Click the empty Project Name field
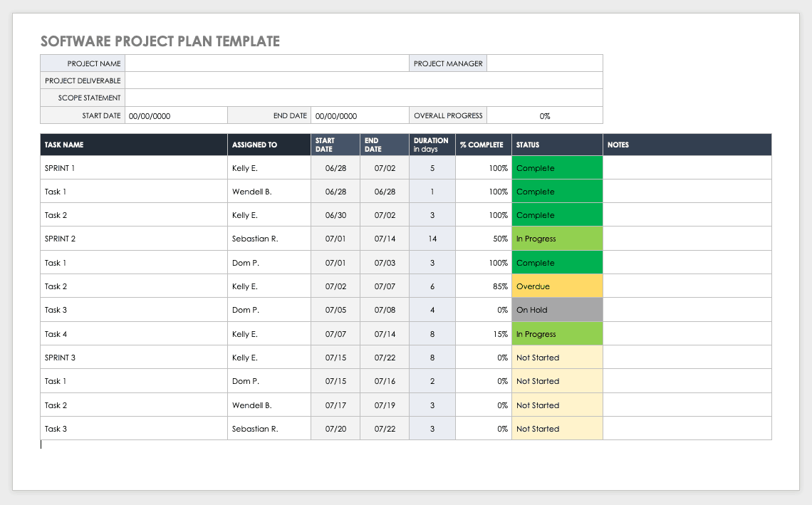This screenshot has width=812, height=505. coord(266,63)
